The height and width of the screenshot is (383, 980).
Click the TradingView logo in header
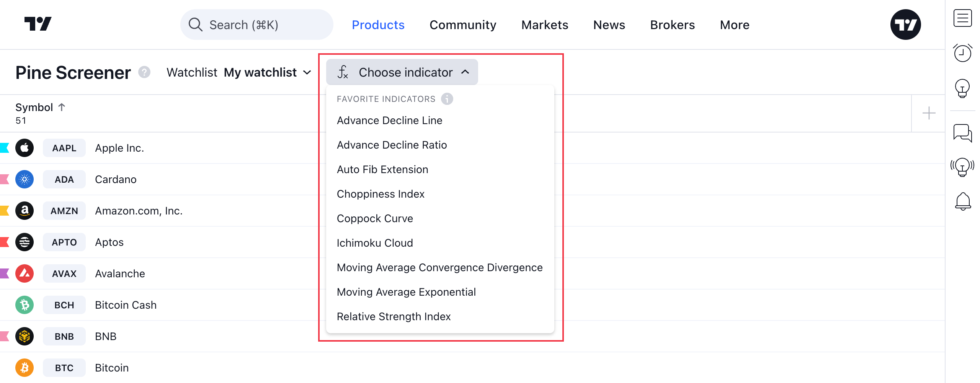point(38,24)
